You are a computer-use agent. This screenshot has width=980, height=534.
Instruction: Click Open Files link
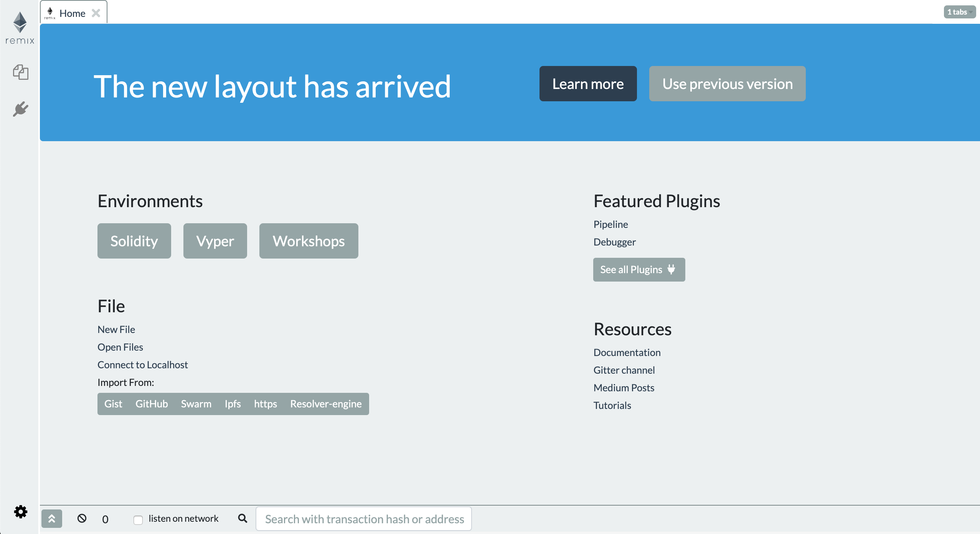[x=120, y=347]
